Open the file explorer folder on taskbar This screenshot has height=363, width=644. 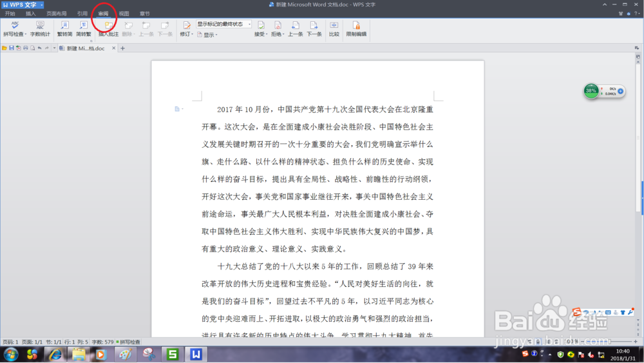[79, 354]
